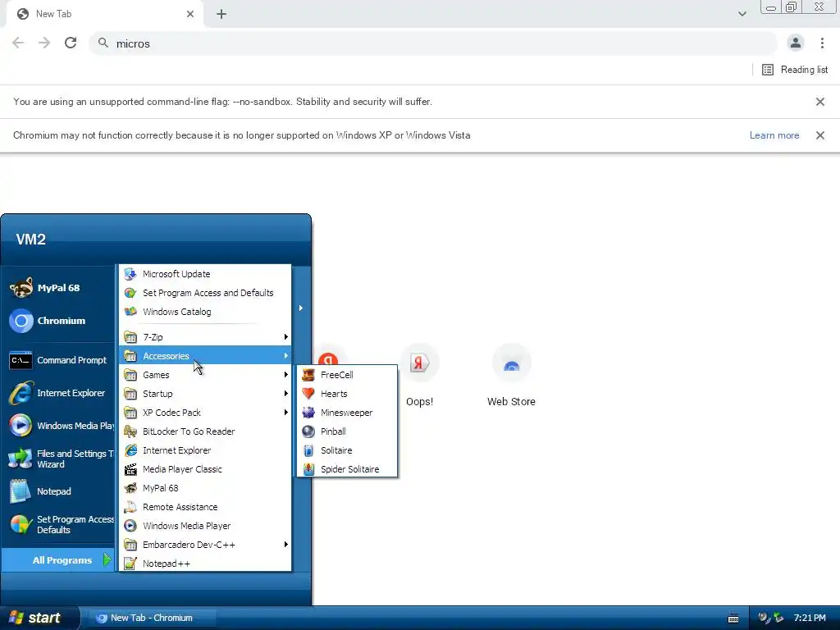Open Chromium profile avatar menu

point(796,43)
